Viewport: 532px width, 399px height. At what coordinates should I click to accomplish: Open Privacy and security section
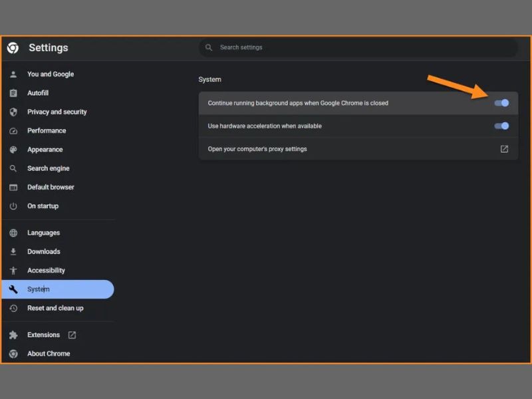pos(58,112)
